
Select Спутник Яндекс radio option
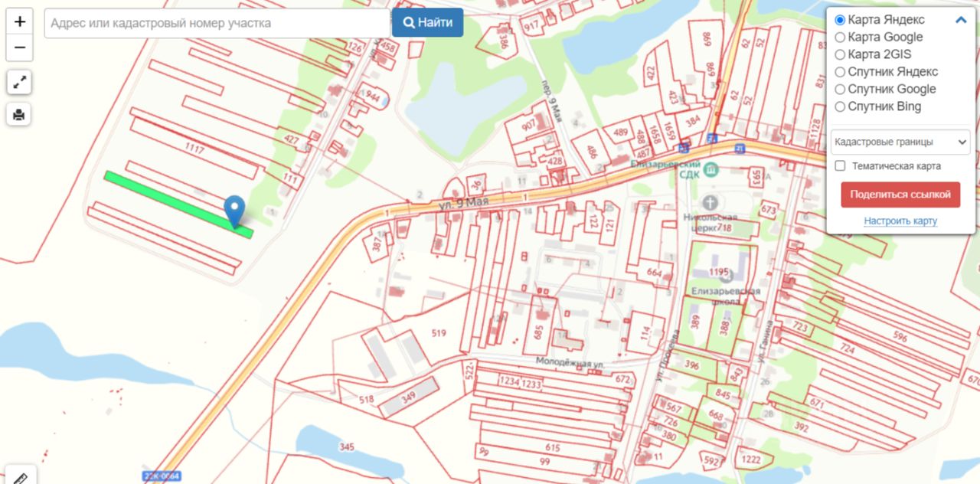click(840, 72)
